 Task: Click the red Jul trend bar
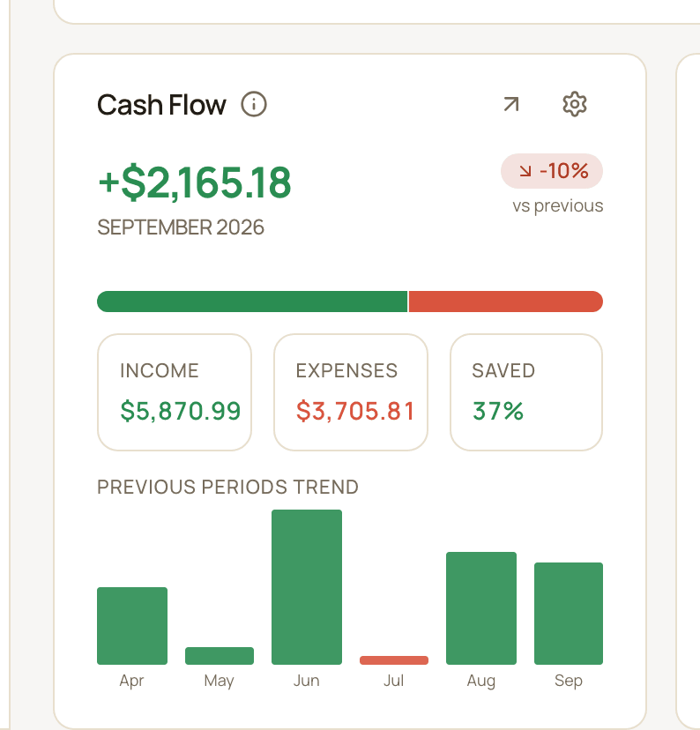(394, 660)
